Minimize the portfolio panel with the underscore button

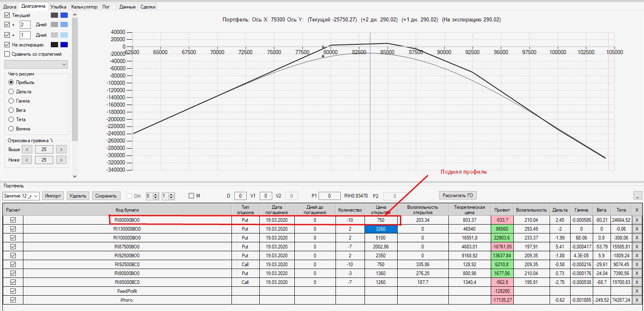click(x=638, y=196)
